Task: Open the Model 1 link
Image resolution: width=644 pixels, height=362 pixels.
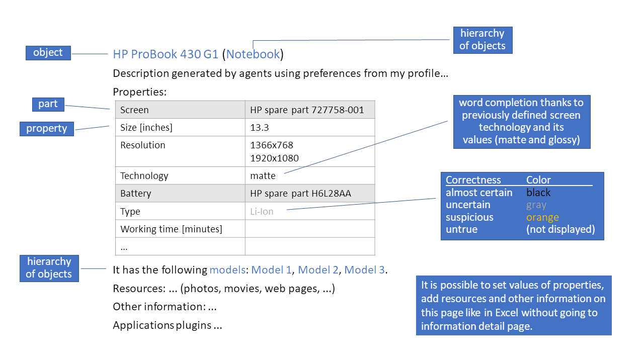Action: click(x=271, y=270)
